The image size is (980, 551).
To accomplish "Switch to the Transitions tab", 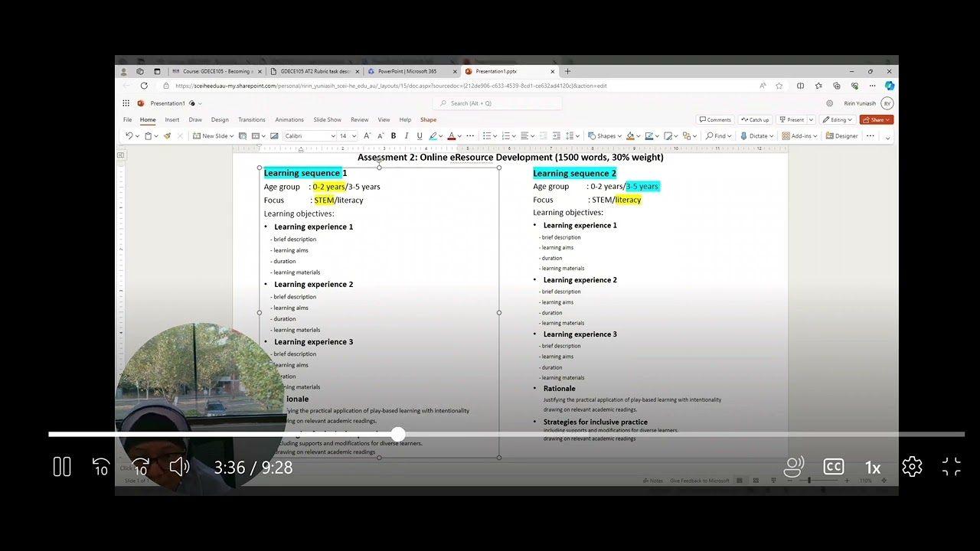I will pyautogui.click(x=251, y=120).
